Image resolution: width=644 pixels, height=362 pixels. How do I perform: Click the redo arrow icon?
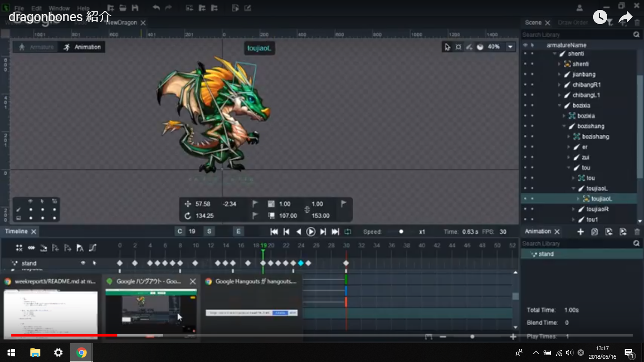(x=168, y=8)
